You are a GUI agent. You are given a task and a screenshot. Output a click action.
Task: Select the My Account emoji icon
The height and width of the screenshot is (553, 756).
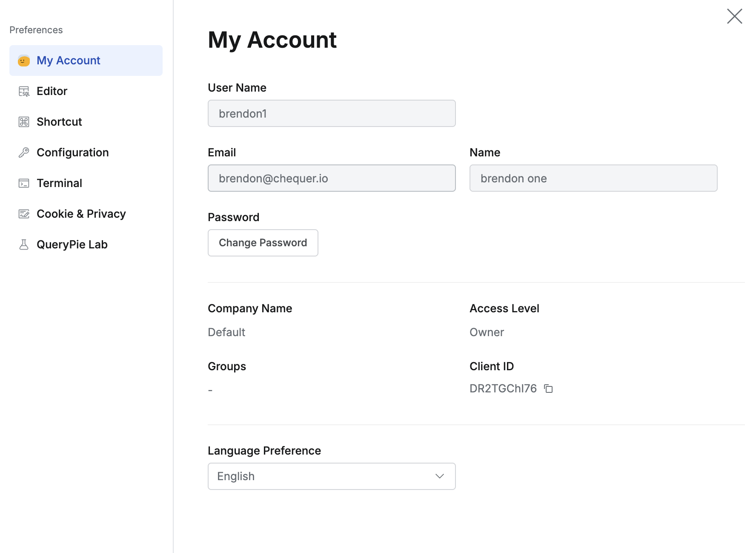23,60
